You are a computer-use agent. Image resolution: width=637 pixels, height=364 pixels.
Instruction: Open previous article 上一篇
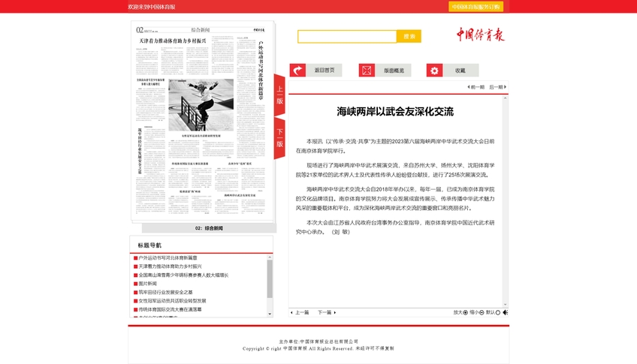[299, 312]
